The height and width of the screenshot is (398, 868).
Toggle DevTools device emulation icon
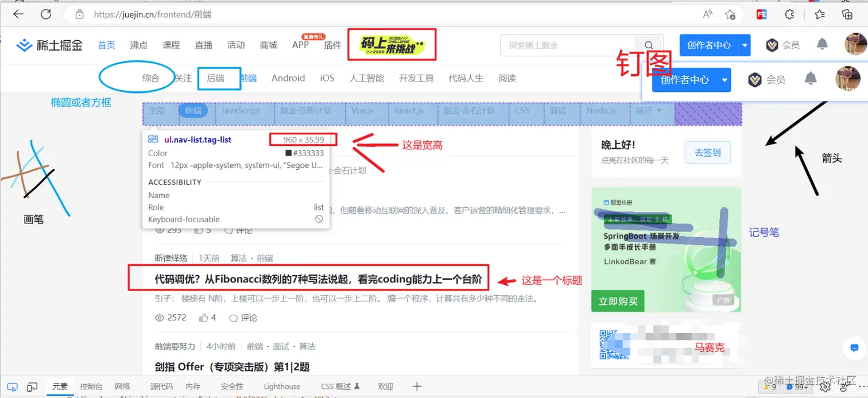(x=33, y=387)
